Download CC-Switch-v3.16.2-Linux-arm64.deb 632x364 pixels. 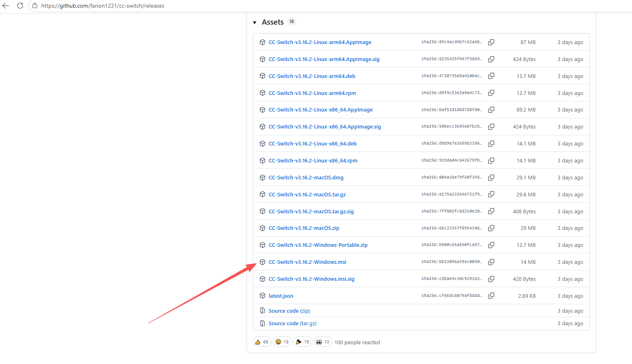(312, 76)
